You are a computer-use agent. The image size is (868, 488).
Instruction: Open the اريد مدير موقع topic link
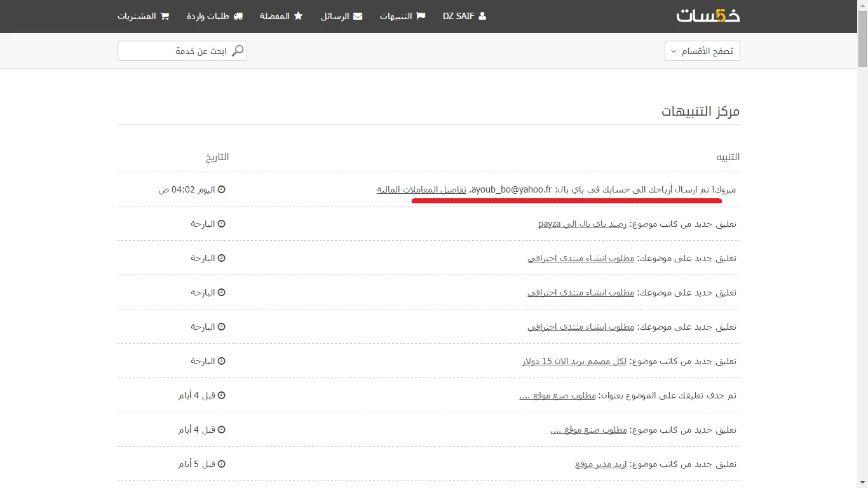tap(600, 464)
